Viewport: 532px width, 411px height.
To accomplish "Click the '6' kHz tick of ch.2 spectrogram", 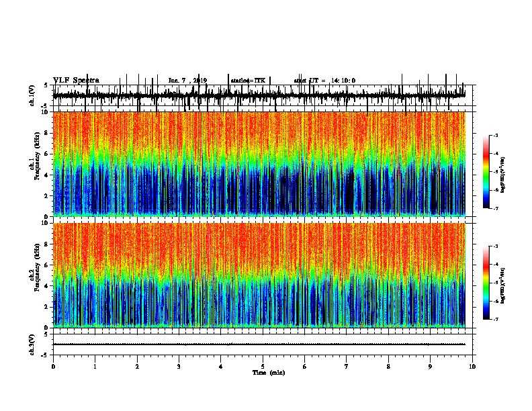I will (47, 265).
